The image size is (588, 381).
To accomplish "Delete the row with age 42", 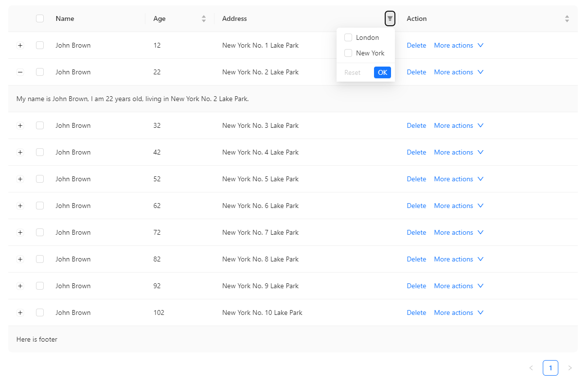I will point(416,152).
